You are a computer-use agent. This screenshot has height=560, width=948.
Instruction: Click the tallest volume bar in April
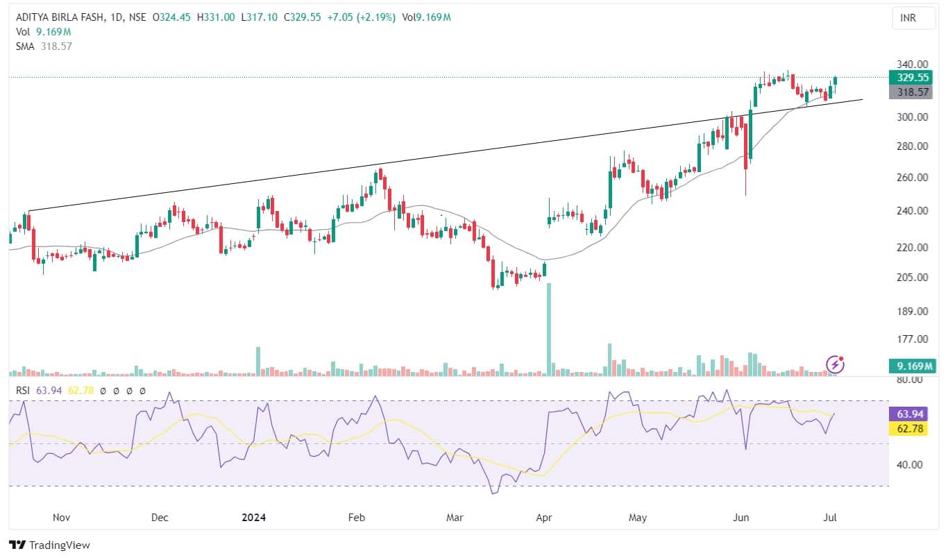point(549,326)
